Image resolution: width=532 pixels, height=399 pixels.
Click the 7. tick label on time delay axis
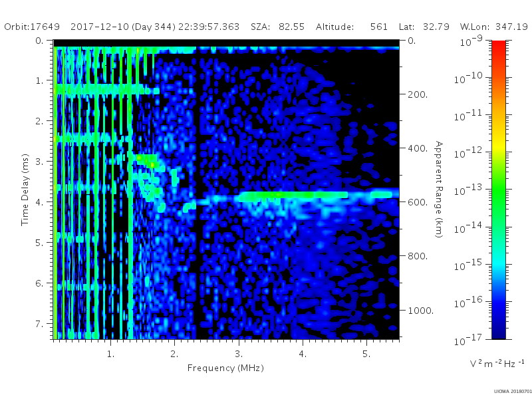point(40,324)
